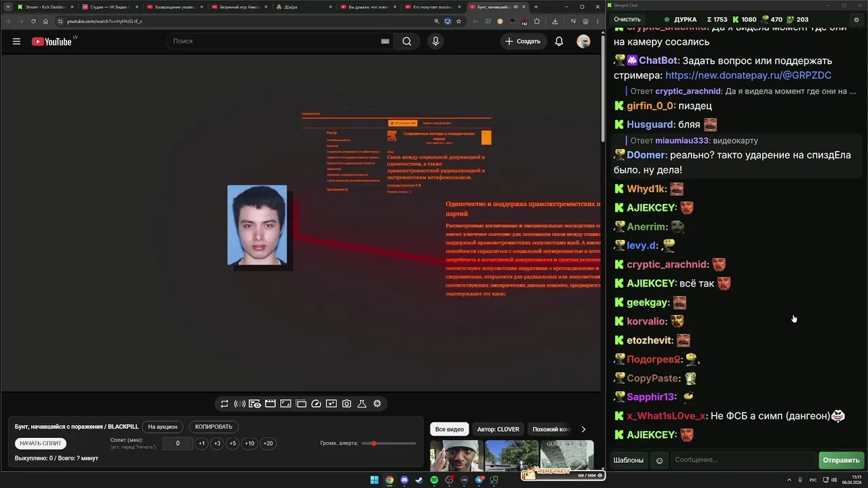The width and height of the screenshot is (868, 488).
Task: Open Merged Chat settings gear
Action: pos(856,20)
